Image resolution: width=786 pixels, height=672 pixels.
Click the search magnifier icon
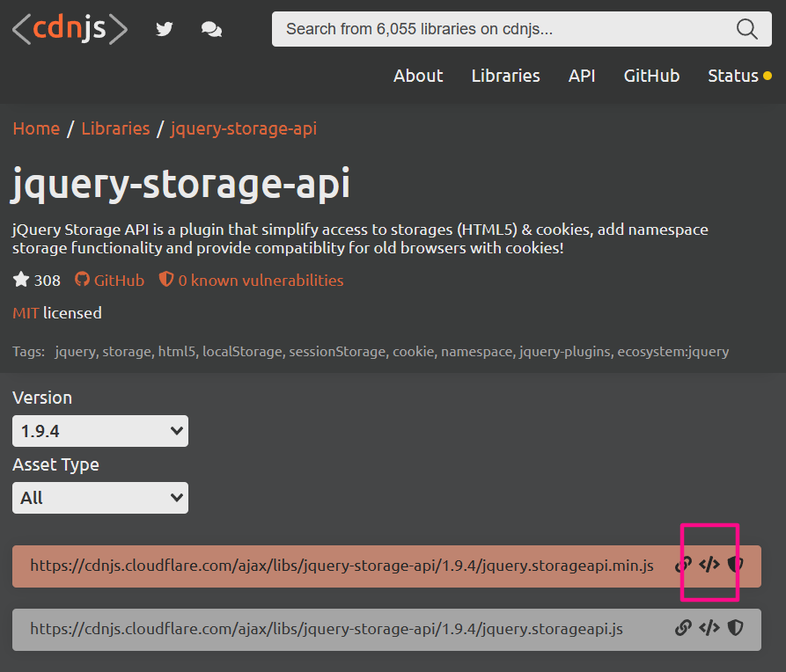click(746, 29)
